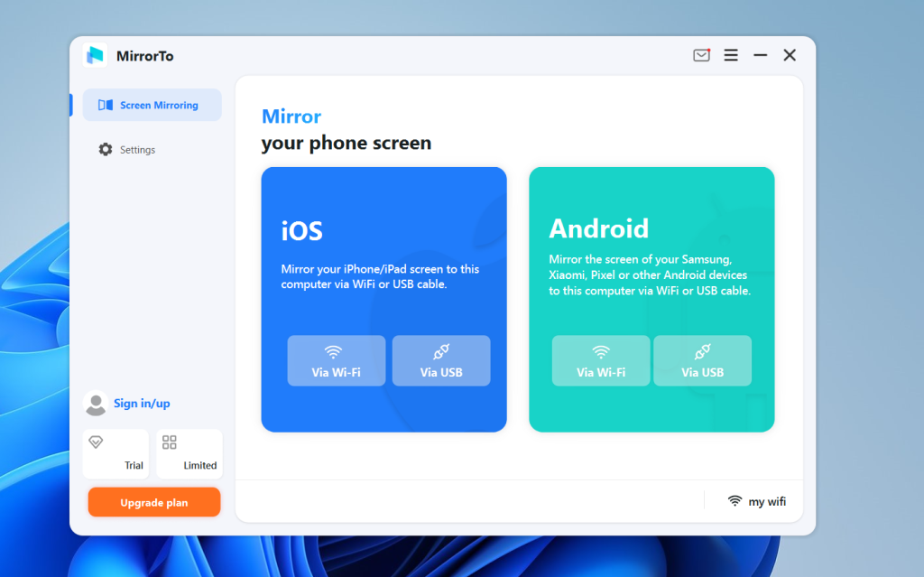This screenshot has height=577, width=924.
Task: Click Upgrade plan
Action: click(153, 502)
